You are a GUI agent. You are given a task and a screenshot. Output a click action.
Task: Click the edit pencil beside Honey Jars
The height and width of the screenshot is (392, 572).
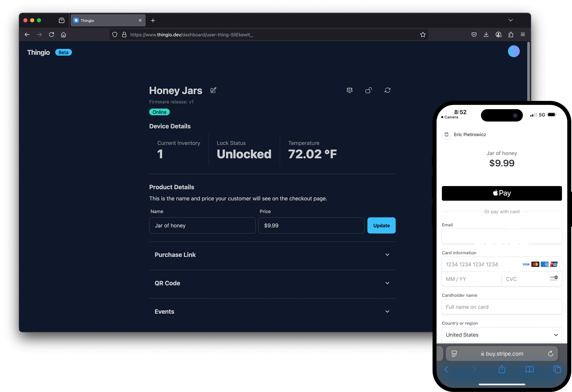tap(213, 90)
